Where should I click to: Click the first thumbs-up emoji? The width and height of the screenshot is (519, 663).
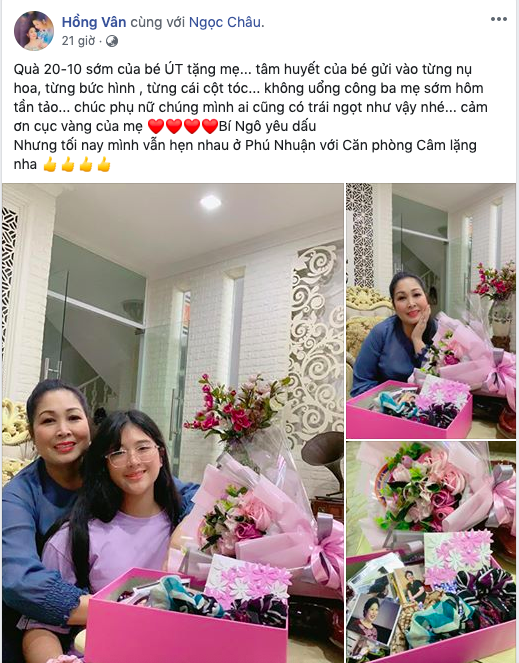(x=50, y=164)
